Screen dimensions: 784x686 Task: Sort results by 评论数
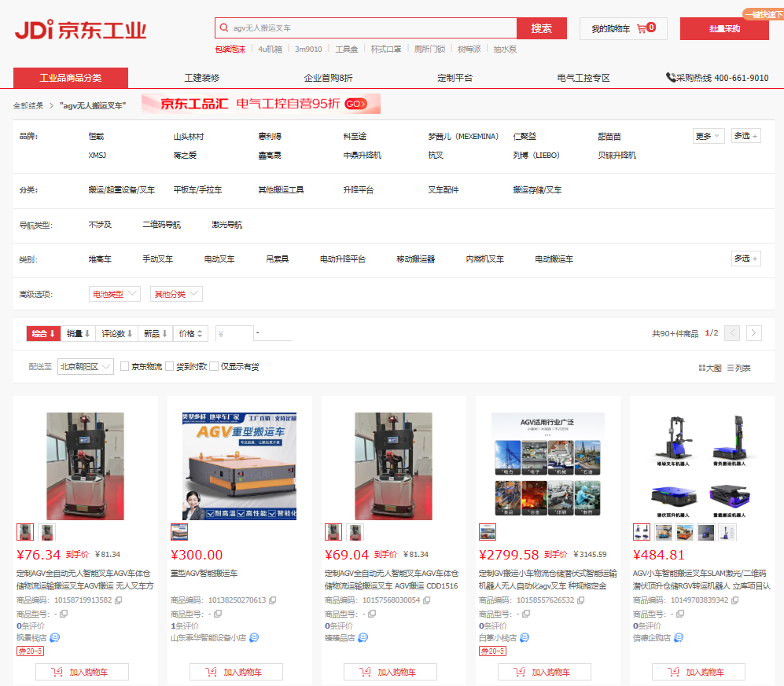[x=116, y=333]
